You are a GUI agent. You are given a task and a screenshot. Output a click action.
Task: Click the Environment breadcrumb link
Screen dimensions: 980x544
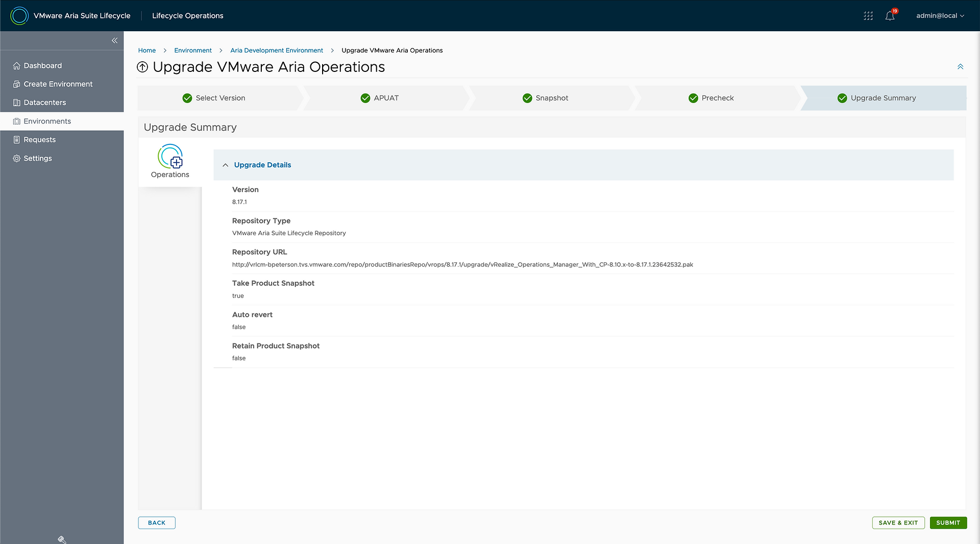193,51
